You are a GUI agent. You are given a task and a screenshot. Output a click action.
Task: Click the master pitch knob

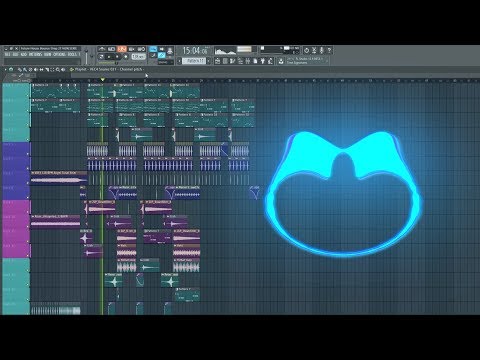click(x=92, y=56)
